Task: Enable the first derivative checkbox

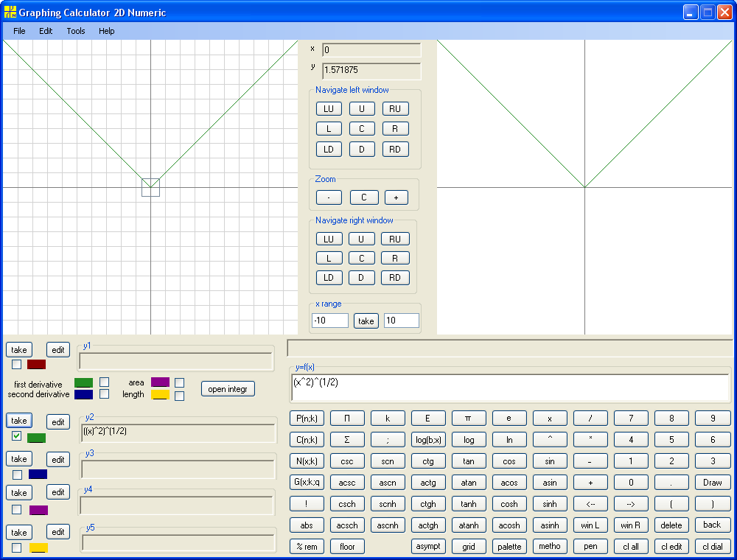Action: pyautogui.click(x=105, y=382)
